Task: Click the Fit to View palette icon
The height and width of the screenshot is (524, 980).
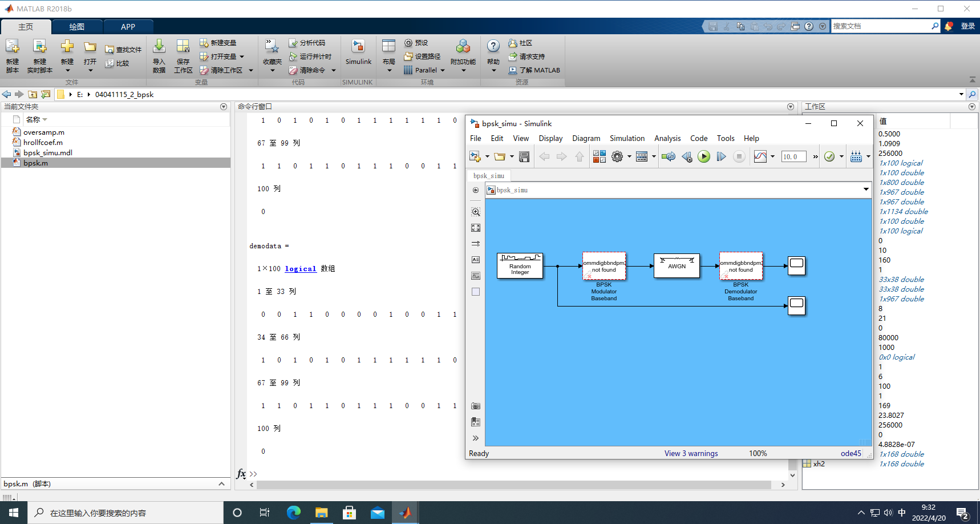Action: pyautogui.click(x=476, y=228)
